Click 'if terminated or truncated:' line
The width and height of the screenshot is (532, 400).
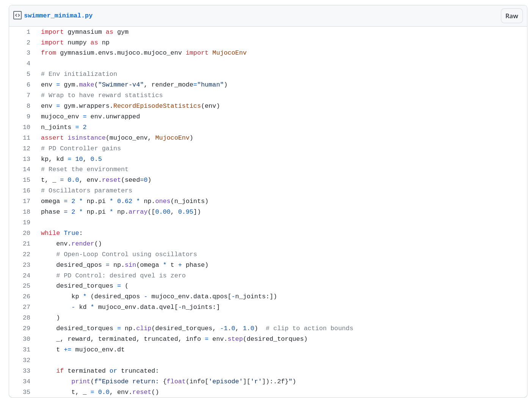pyautogui.click(x=108, y=371)
